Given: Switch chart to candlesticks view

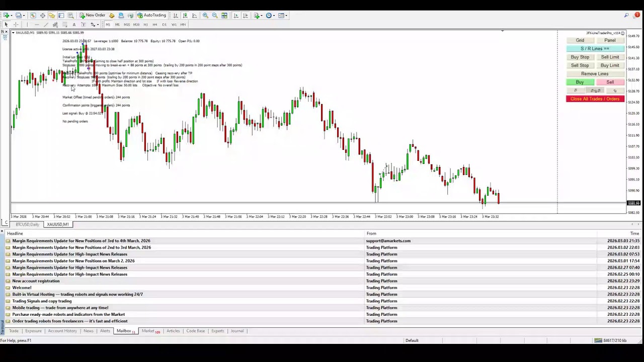Looking at the screenshot, I should [x=185, y=15].
